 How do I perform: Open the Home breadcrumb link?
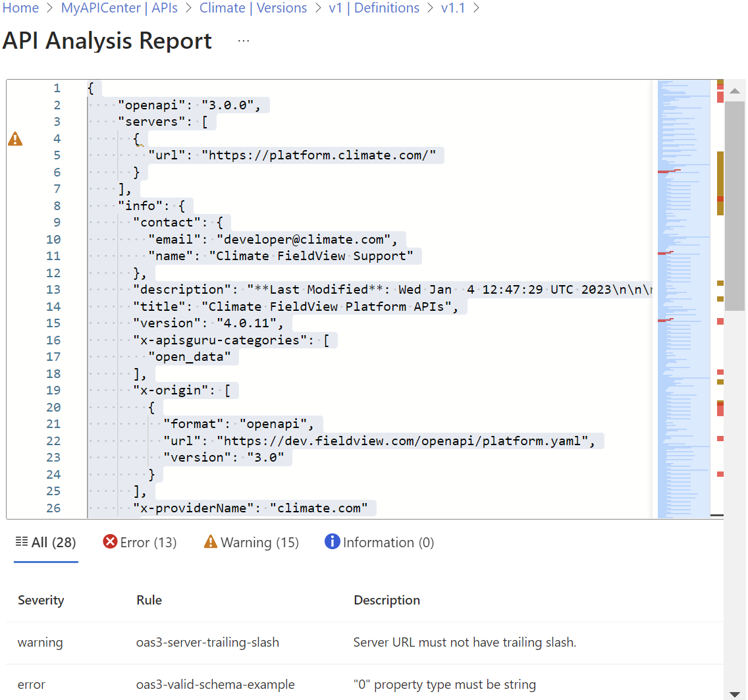pos(20,8)
